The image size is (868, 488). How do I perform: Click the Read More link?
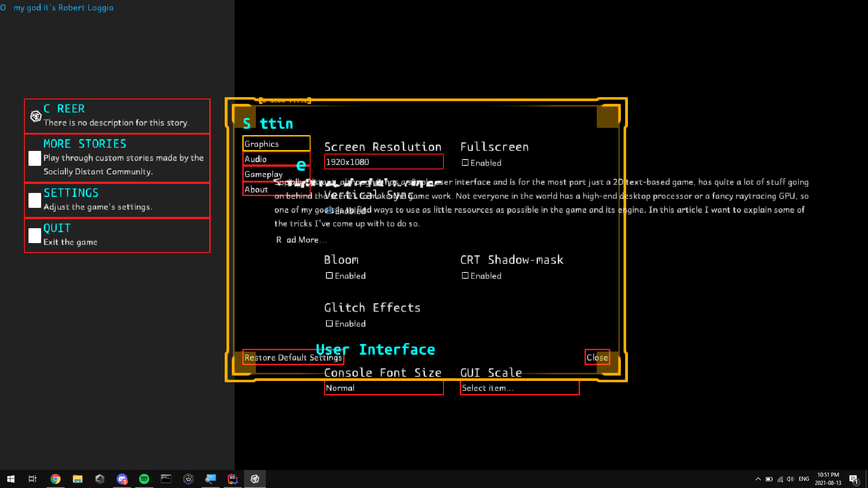pyautogui.click(x=301, y=239)
